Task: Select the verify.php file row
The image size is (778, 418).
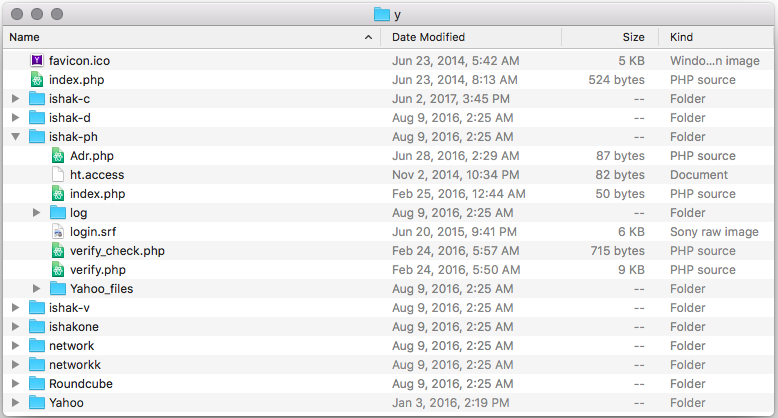Action: pyautogui.click(x=389, y=270)
